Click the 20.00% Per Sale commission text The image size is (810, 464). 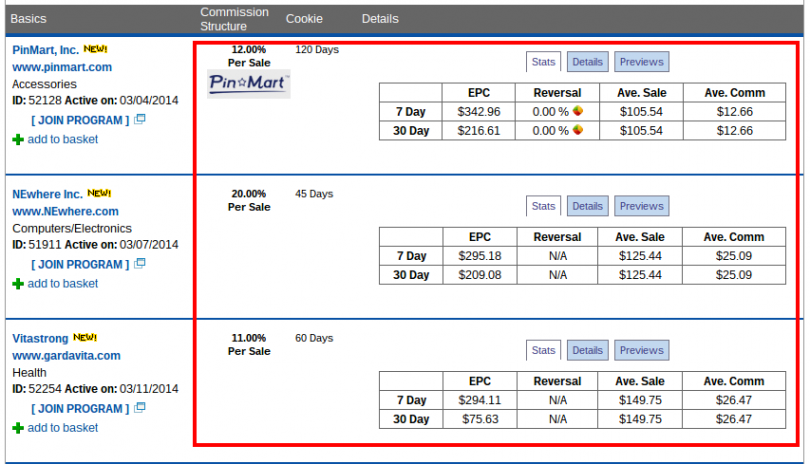(x=249, y=200)
